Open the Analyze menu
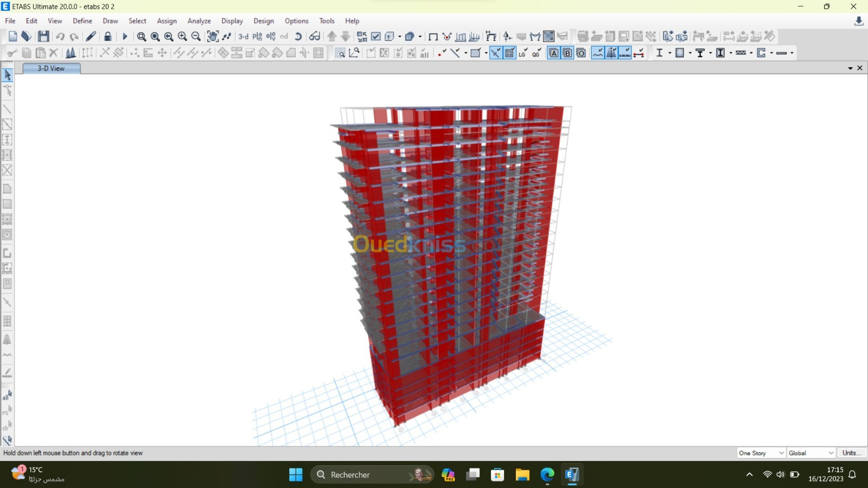This screenshot has height=488, width=868. coord(199,21)
